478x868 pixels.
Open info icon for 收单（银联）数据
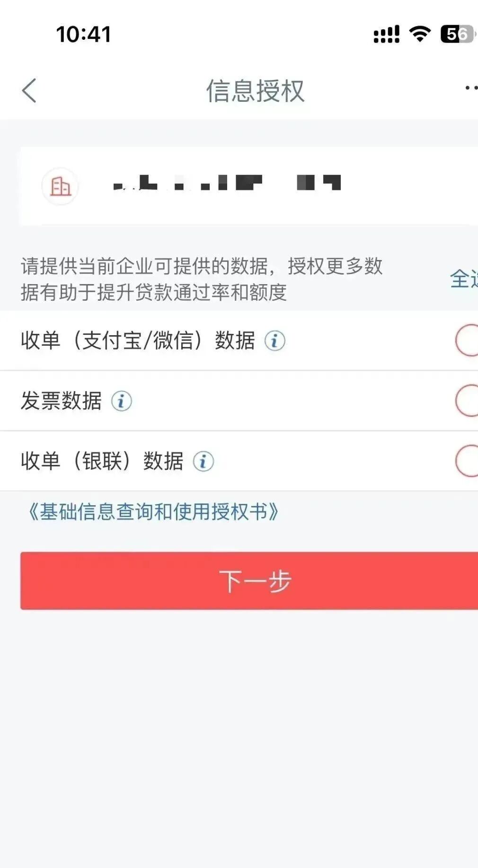click(204, 461)
